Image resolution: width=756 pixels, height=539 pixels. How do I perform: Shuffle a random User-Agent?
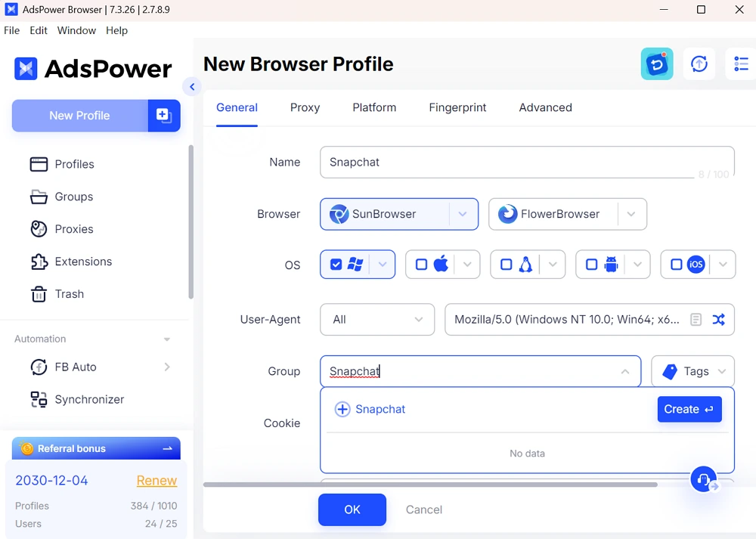[718, 319]
